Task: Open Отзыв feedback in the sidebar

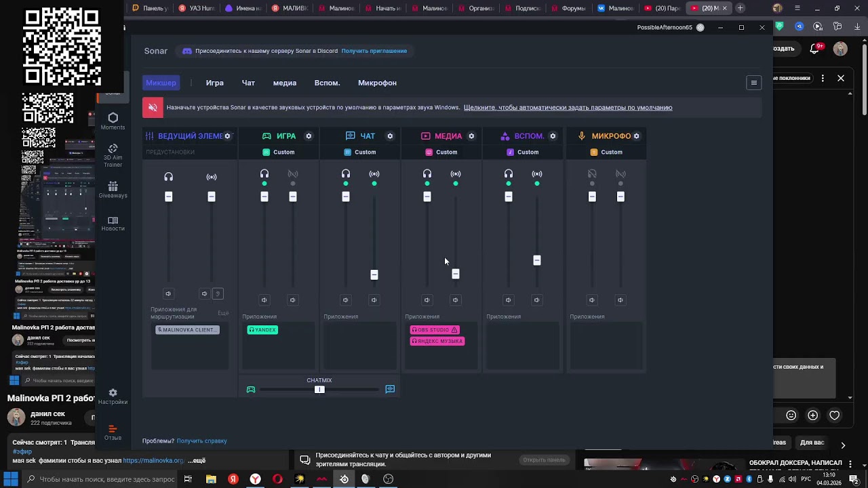Action: coord(113,432)
